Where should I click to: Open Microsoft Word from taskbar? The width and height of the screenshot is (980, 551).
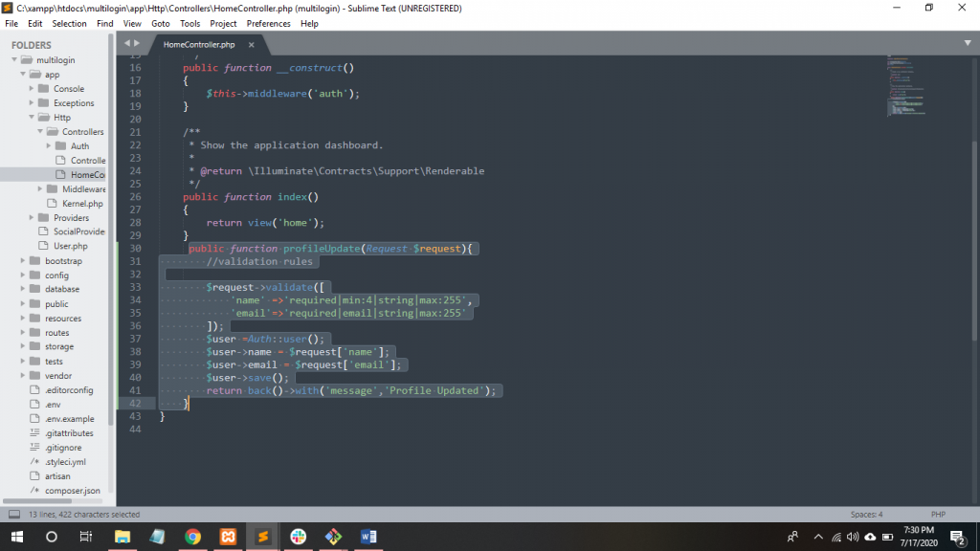tap(367, 537)
